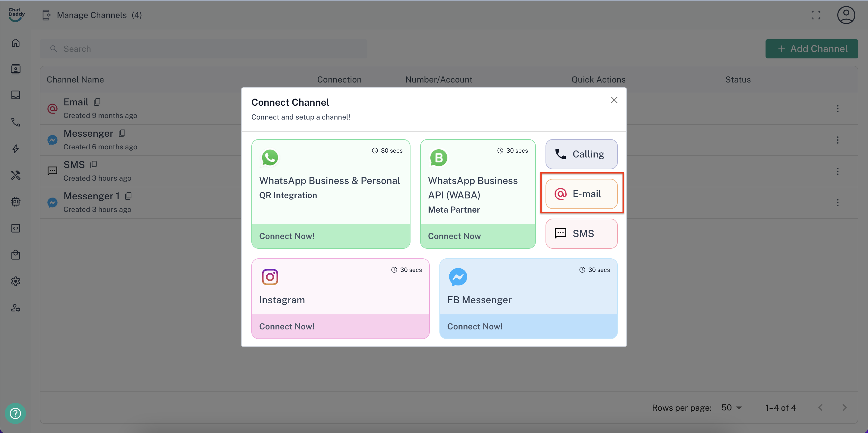The image size is (868, 433).
Task: Open Messenger 1 row options menu
Action: (837, 203)
